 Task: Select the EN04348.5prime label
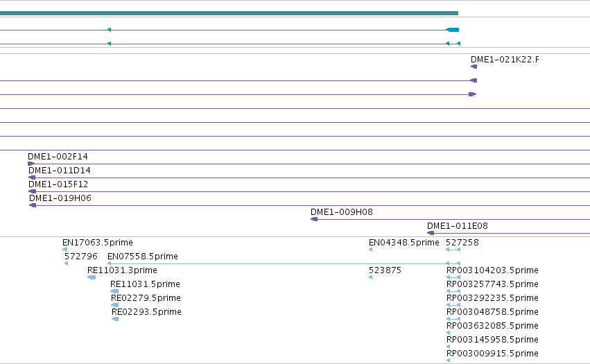[x=404, y=243]
